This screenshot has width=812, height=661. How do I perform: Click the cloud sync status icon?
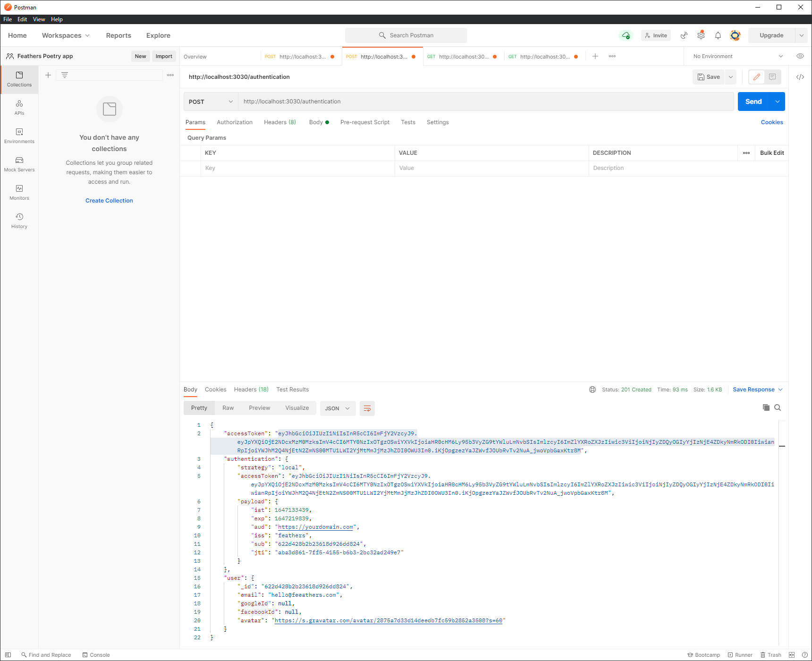pyautogui.click(x=626, y=35)
